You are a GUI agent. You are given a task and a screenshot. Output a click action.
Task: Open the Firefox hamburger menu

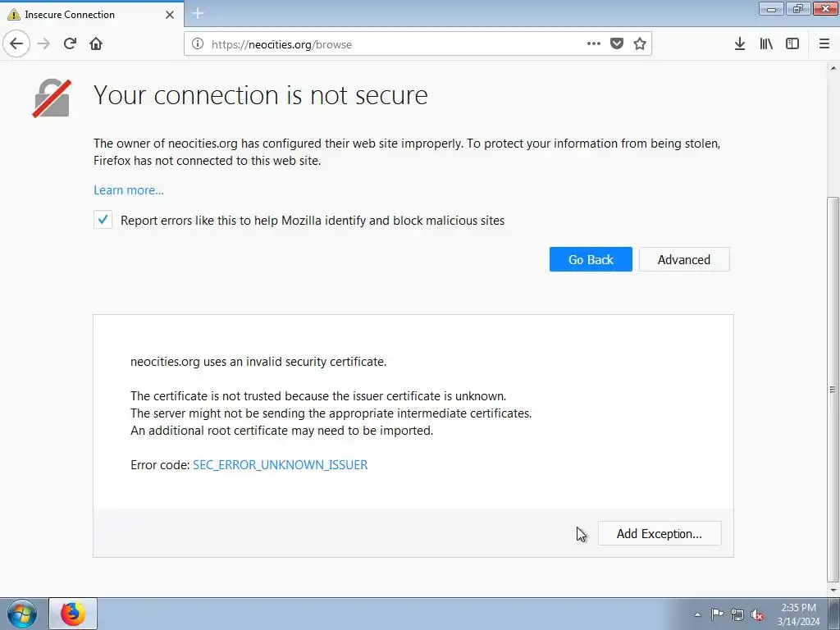click(824, 44)
